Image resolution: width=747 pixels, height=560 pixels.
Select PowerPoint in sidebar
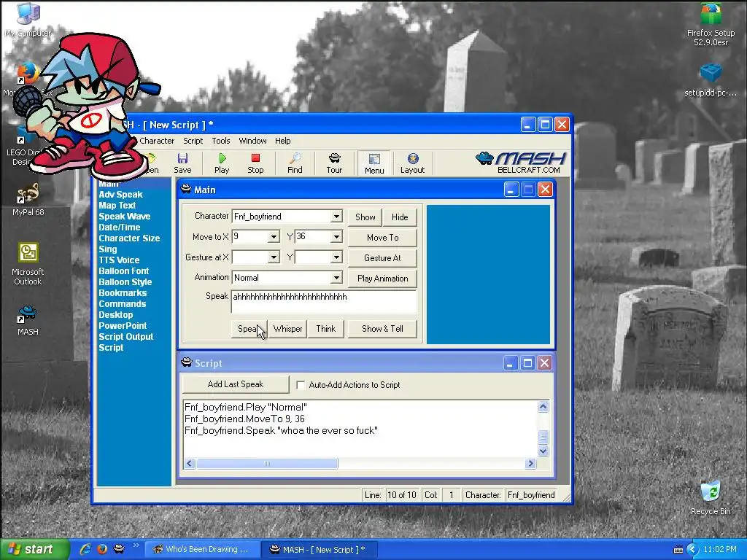click(123, 326)
